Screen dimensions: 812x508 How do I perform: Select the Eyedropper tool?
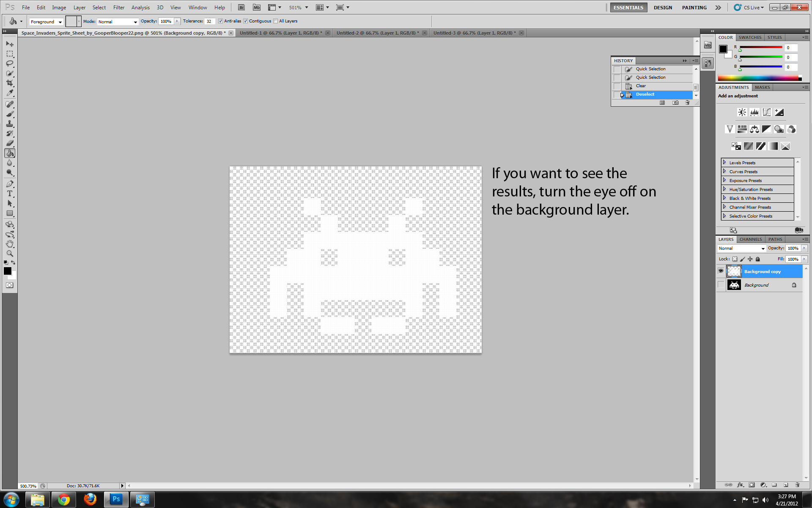click(10, 93)
